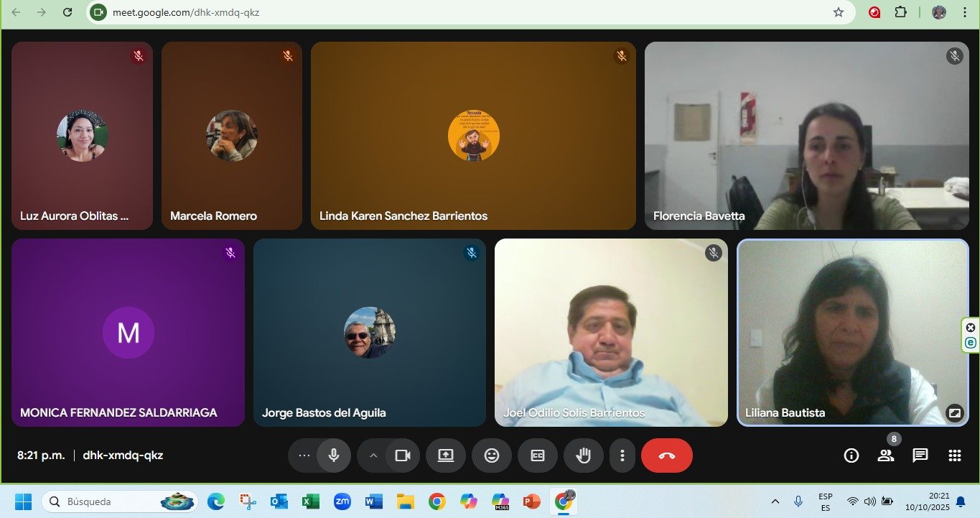Show the participants list
980x518 pixels.
click(x=886, y=455)
